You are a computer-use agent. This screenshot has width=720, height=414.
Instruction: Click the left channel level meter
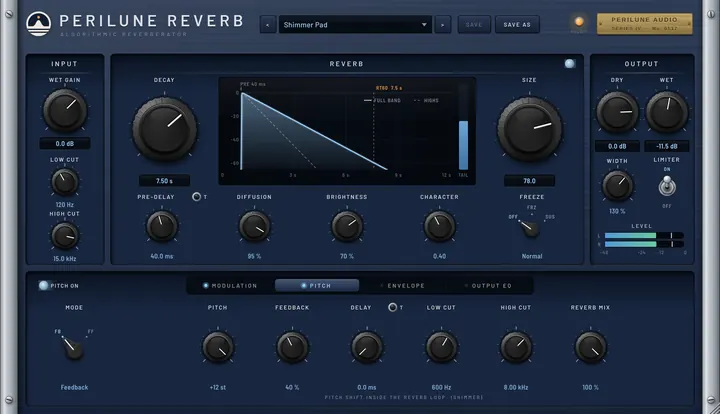tap(644, 235)
